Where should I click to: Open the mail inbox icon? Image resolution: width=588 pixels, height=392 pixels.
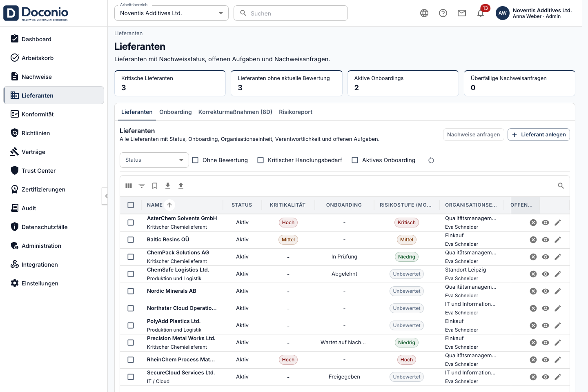462,13
